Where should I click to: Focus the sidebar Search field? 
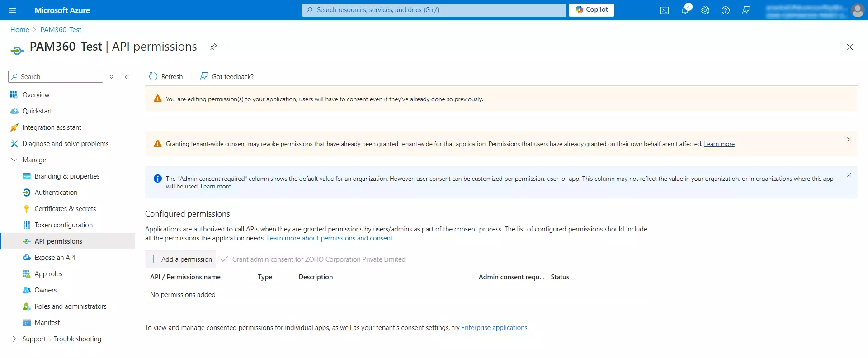(x=56, y=77)
